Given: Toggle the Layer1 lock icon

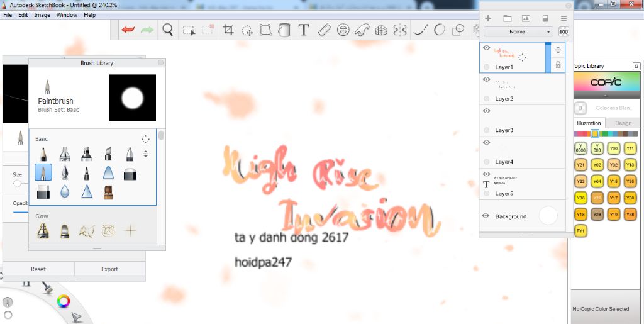Looking at the screenshot, I should pyautogui.click(x=558, y=64).
